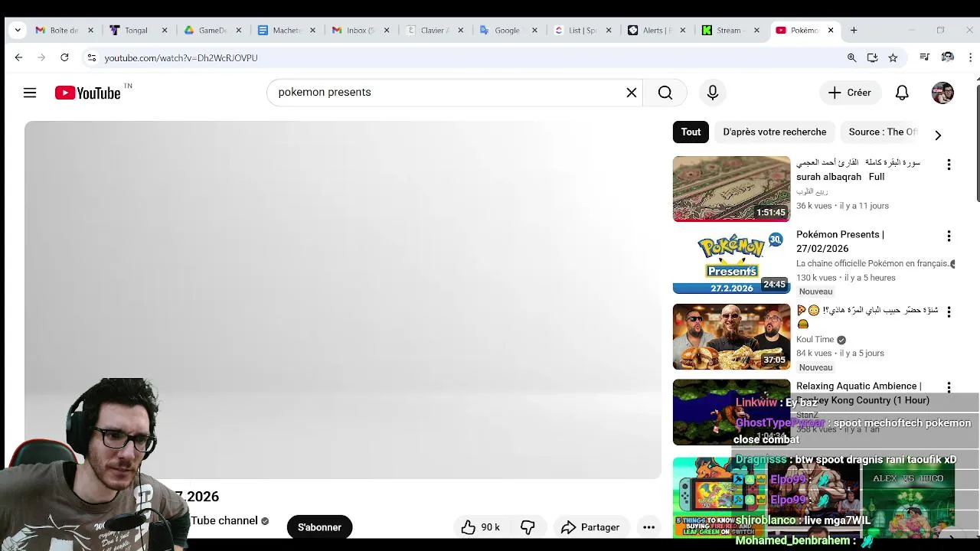Open the tab search dropdown arrow
980x551 pixels.
click(x=18, y=31)
